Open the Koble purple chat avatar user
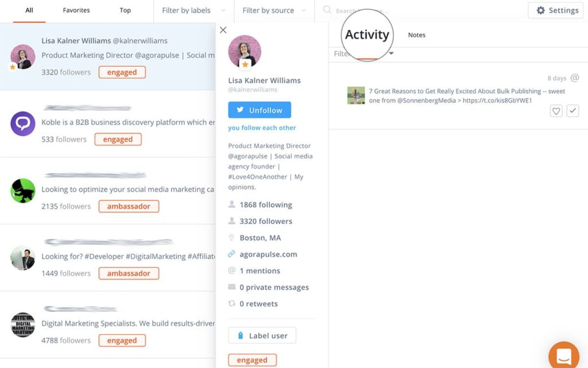The width and height of the screenshot is (588, 368). point(23,123)
